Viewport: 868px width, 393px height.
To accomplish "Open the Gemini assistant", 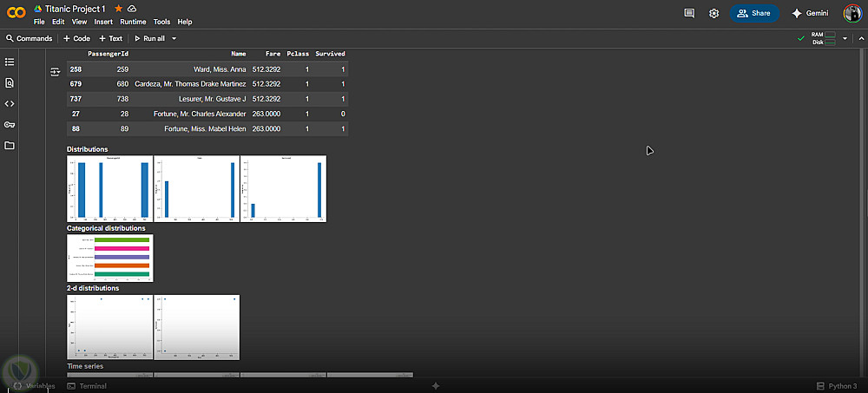I will tap(810, 13).
